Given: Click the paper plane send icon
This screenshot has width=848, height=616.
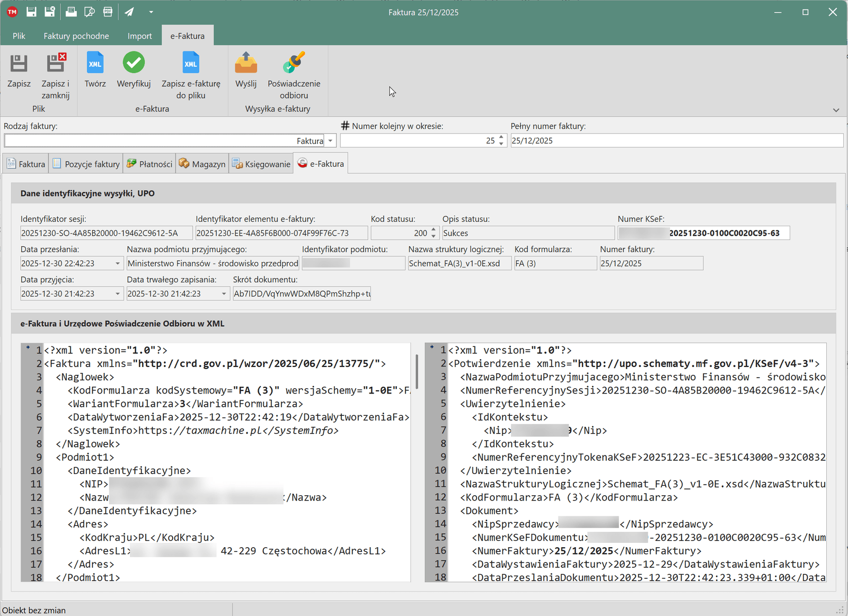Looking at the screenshot, I should 129,12.
